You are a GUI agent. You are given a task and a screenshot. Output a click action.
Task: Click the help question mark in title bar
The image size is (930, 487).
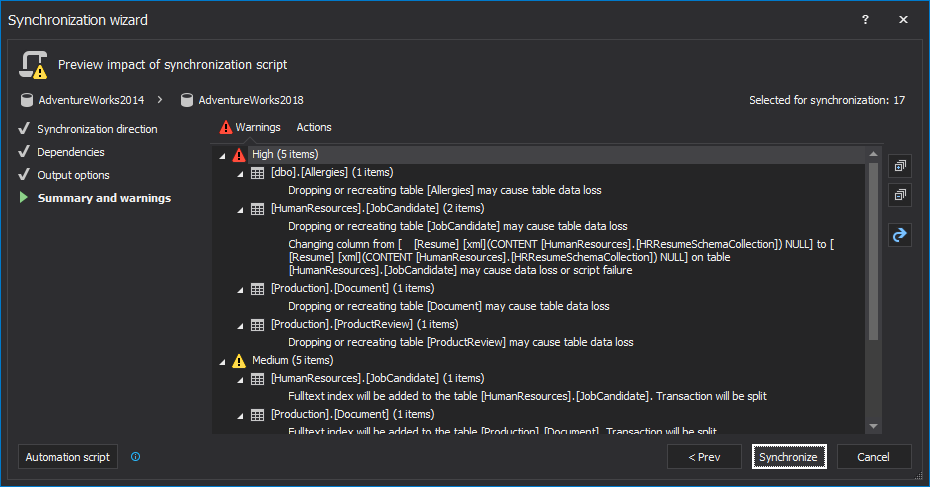(x=865, y=19)
